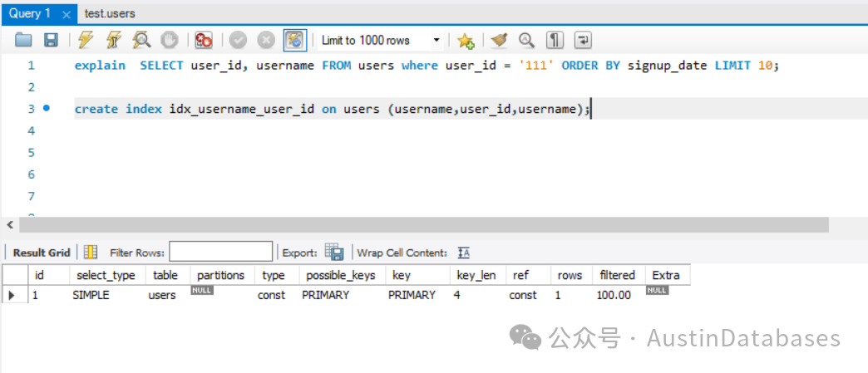Run Explain on current statement magnifier-lightning icon
Image resolution: width=868 pixels, height=373 pixels.
point(142,40)
